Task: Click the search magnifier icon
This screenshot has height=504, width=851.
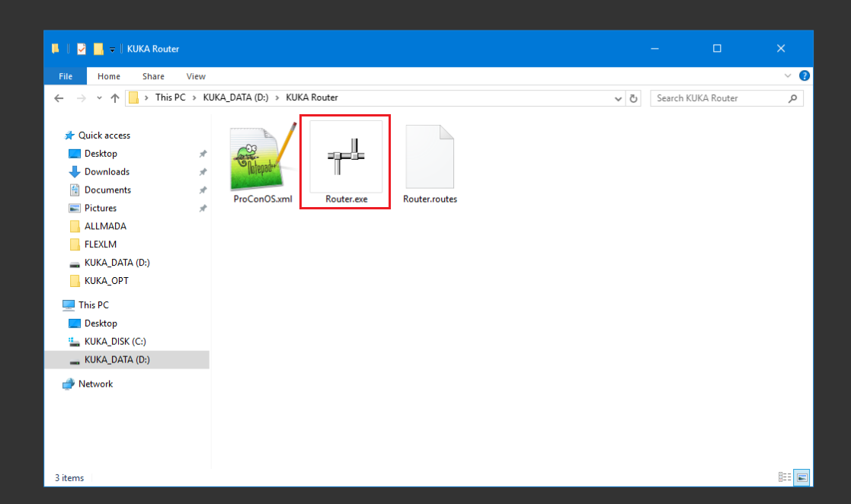Action: pos(793,98)
